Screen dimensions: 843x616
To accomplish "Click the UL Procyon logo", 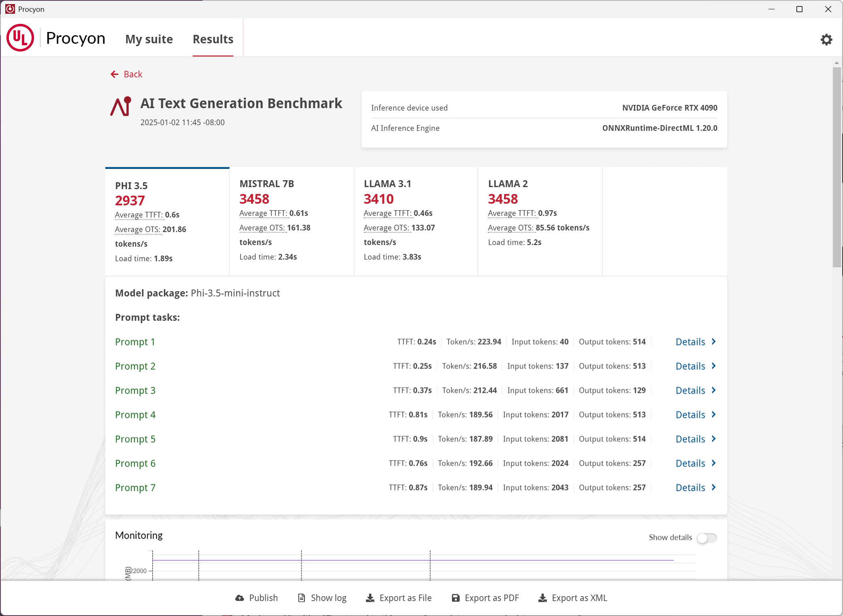I will pos(20,38).
